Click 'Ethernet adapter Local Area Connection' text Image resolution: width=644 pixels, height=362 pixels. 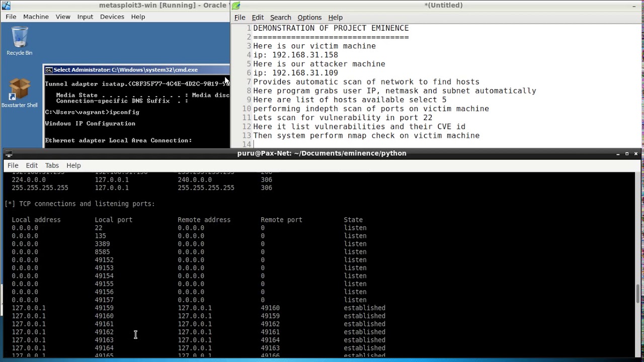[x=118, y=141]
